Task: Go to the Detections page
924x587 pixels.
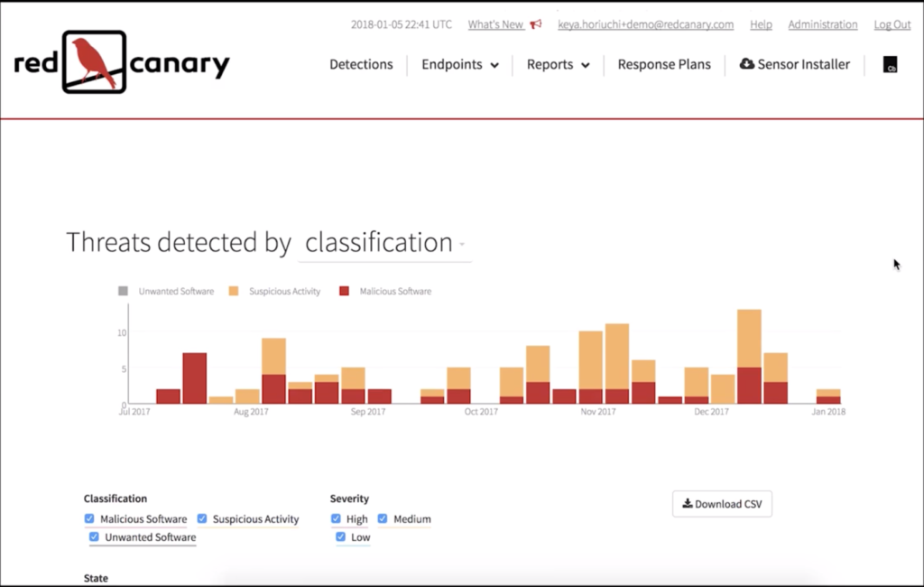Action: [x=361, y=65]
